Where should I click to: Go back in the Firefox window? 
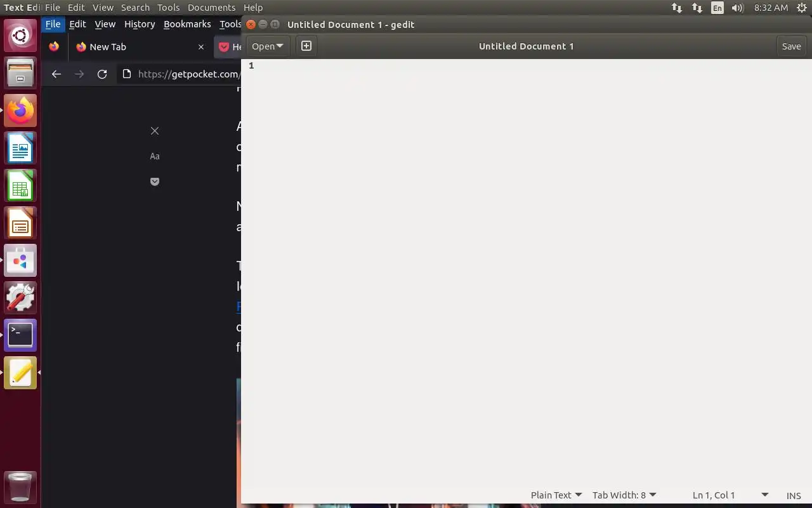click(56, 74)
